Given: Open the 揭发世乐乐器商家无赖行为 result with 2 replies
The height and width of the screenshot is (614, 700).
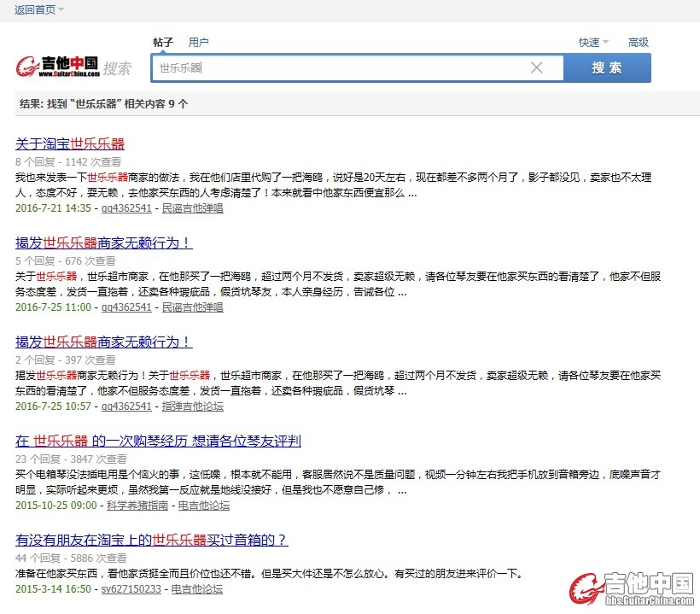Looking at the screenshot, I should (104, 342).
